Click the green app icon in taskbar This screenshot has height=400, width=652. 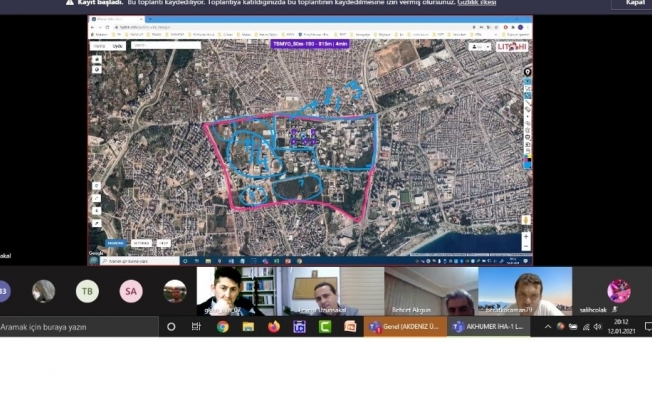[x=324, y=327]
